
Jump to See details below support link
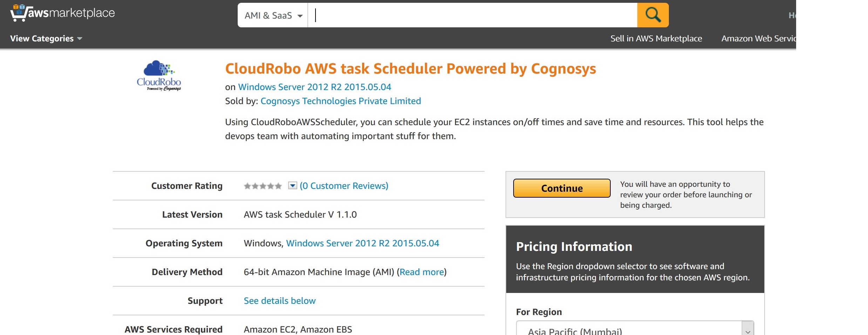(279, 301)
